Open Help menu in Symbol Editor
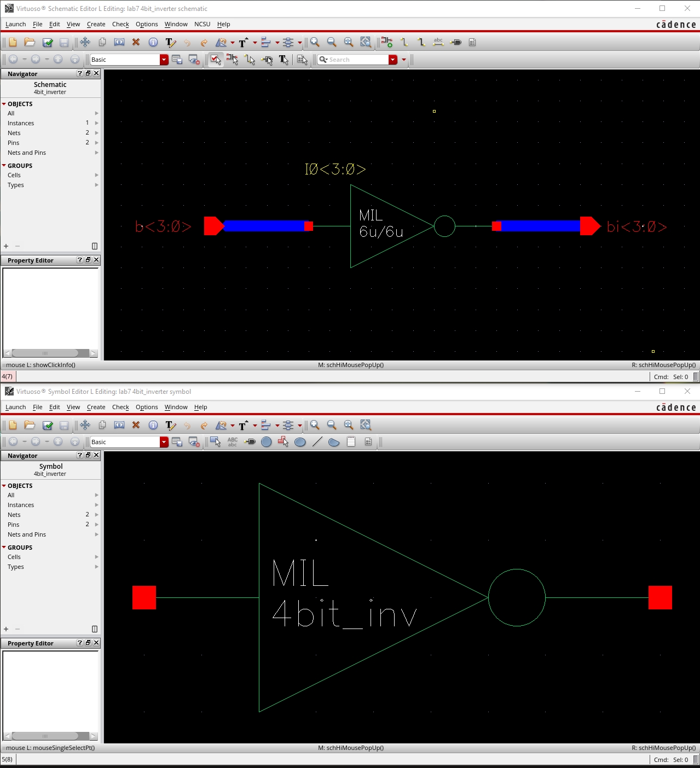Image resolution: width=700 pixels, height=768 pixels. tap(200, 407)
